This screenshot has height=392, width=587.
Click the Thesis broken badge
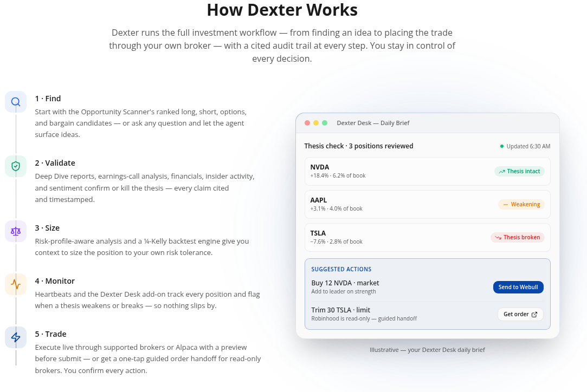click(518, 237)
